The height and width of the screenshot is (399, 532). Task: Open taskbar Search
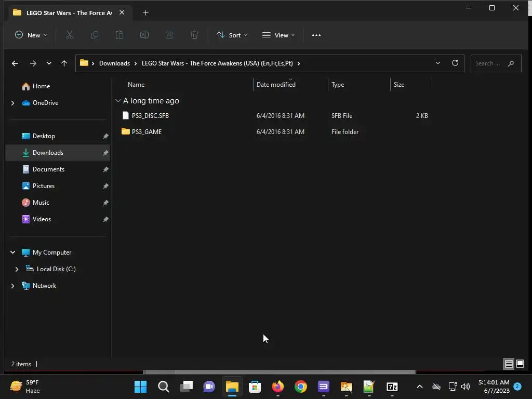[164, 387]
